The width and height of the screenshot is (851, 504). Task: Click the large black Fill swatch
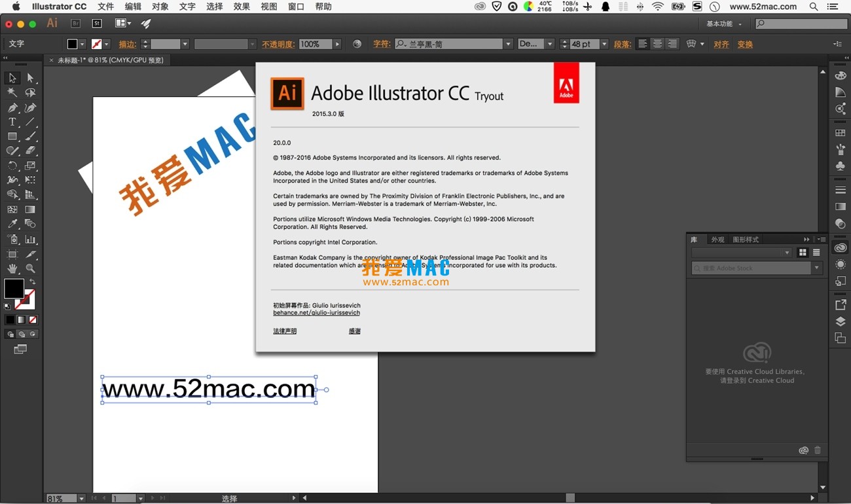[14, 289]
